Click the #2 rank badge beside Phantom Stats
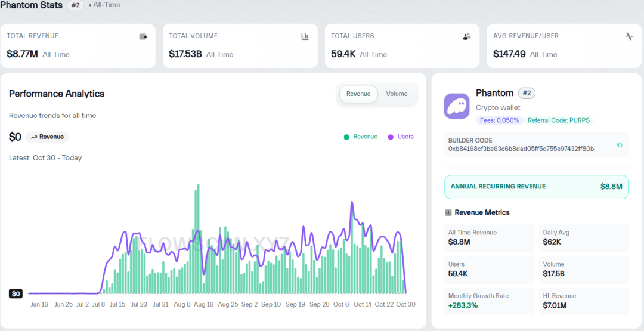Image resolution: width=644 pixels, height=331 pixels. (x=76, y=5)
